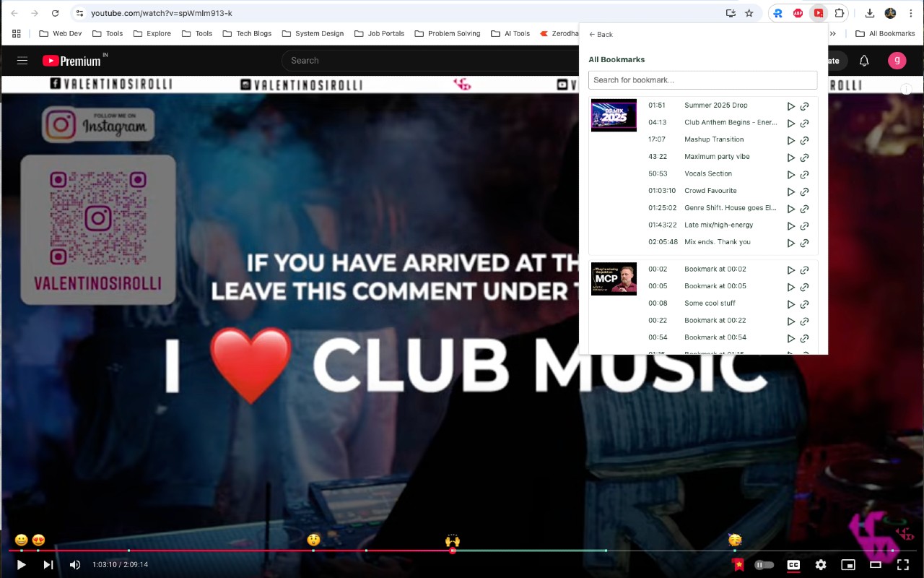Open the YouTube hamburger menu

[22, 61]
